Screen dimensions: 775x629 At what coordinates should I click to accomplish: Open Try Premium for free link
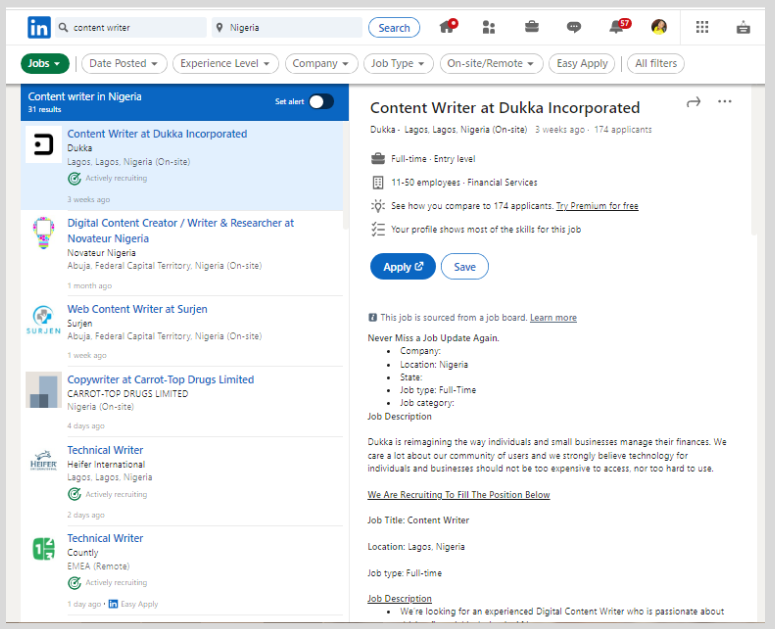click(x=597, y=206)
